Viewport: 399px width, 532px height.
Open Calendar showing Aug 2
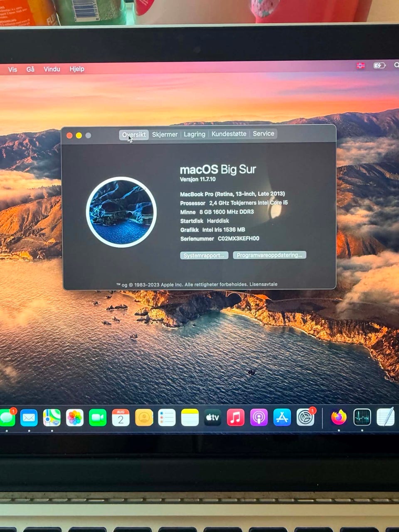coord(121,418)
